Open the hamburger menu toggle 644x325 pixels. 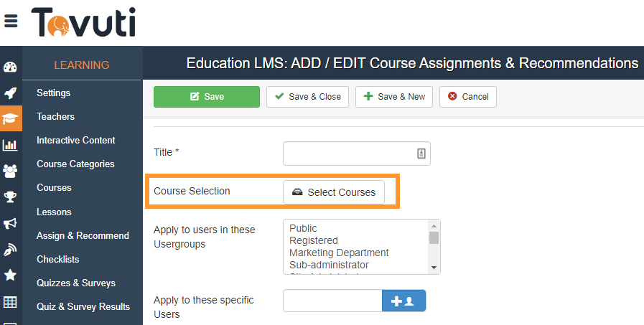click(11, 20)
